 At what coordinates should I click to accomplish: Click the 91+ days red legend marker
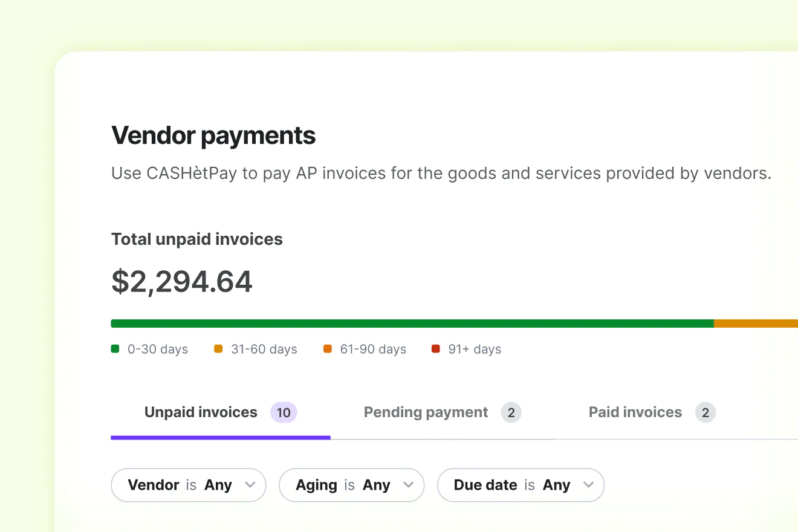coord(435,349)
